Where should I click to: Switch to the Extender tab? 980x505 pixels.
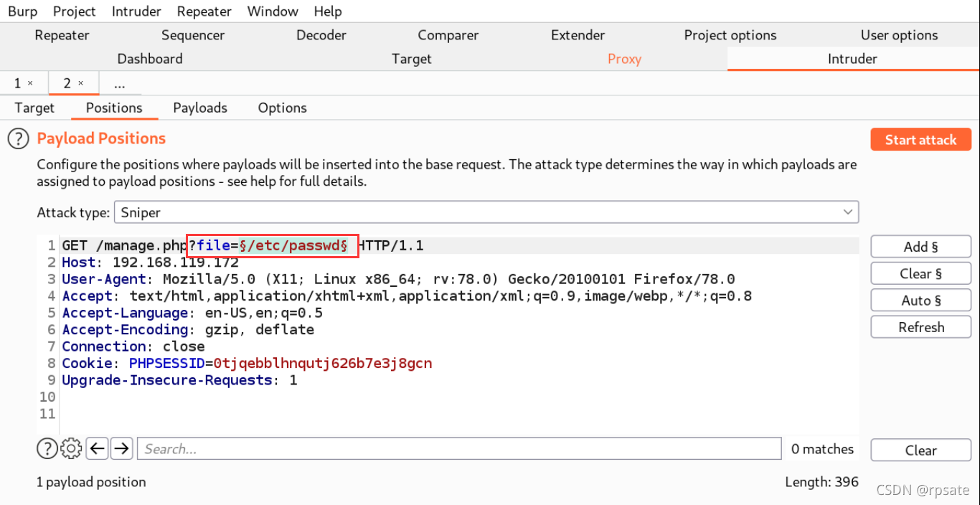[578, 35]
